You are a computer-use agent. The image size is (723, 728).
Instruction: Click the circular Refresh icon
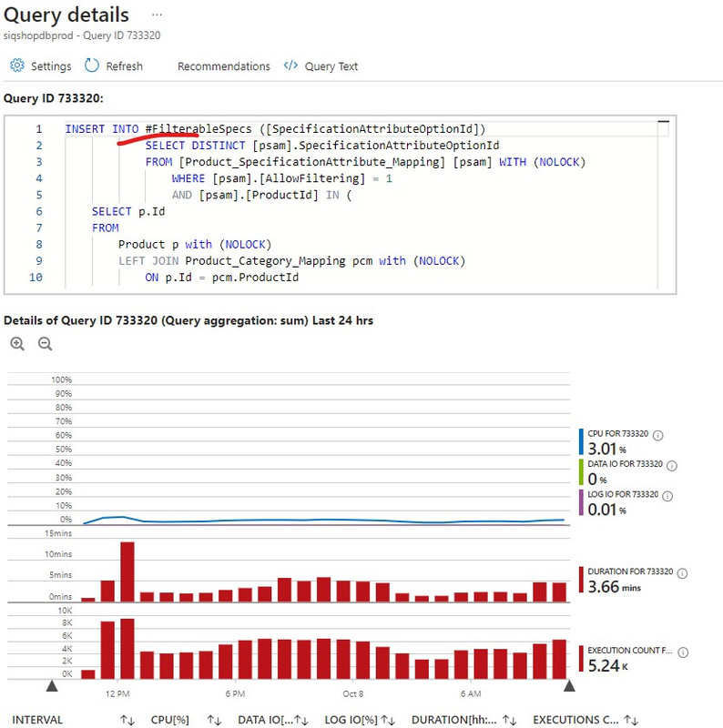point(92,66)
